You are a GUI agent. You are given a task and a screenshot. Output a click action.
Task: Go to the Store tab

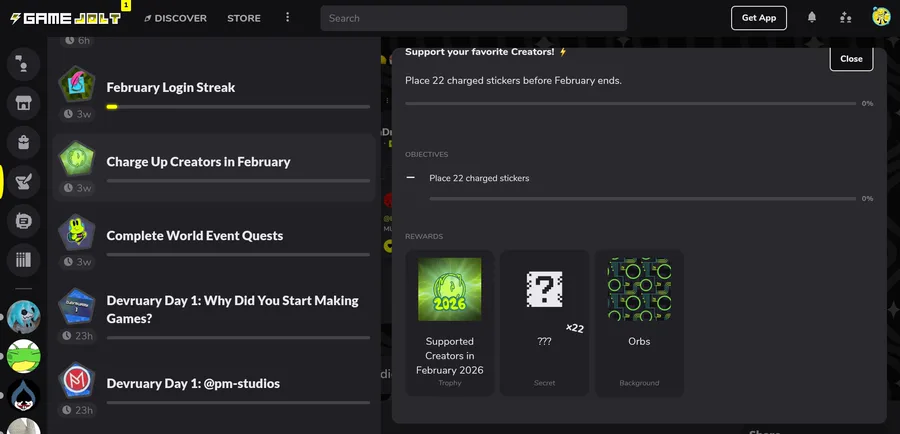[x=244, y=18]
